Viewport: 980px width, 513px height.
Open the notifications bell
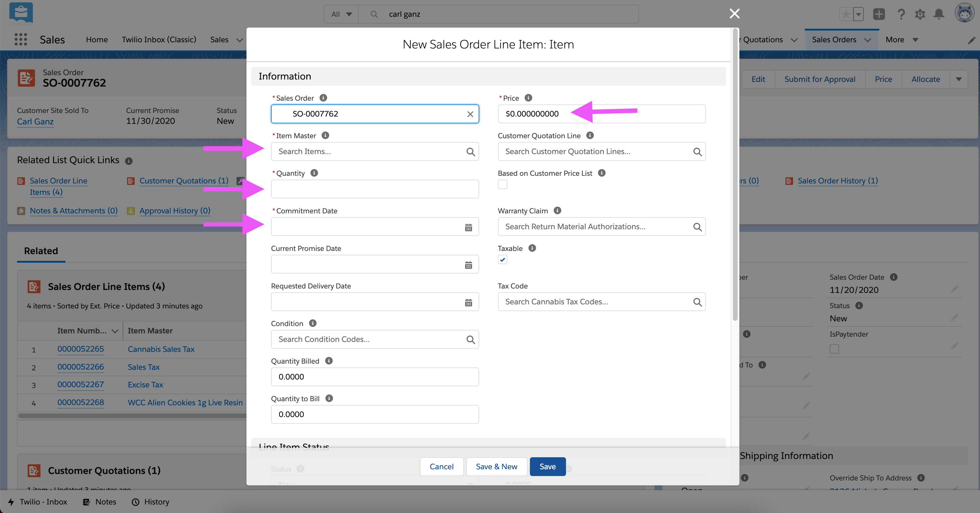click(939, 14)
